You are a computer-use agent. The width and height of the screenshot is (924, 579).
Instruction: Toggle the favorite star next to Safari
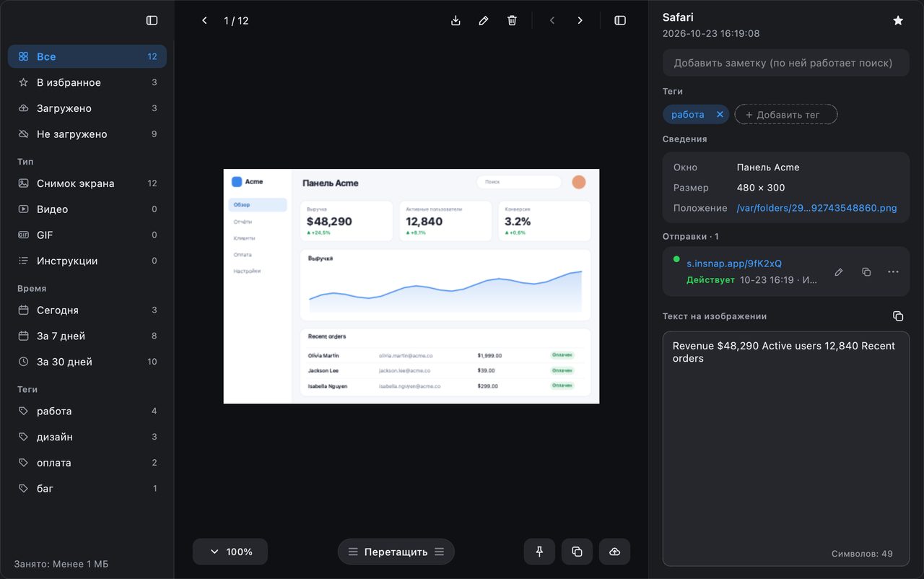point(898,20)
